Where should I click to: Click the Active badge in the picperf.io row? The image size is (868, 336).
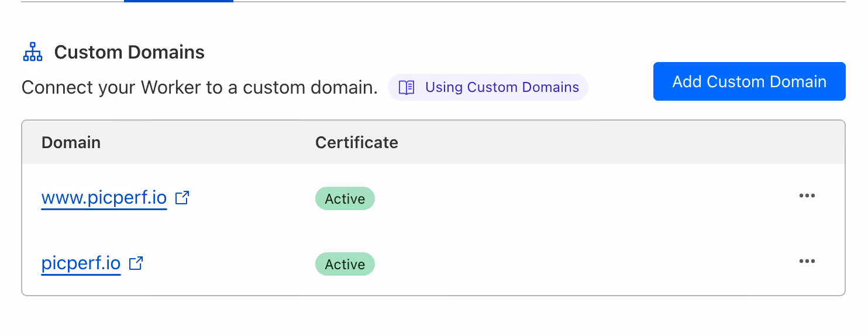click(x=345, y=264)
